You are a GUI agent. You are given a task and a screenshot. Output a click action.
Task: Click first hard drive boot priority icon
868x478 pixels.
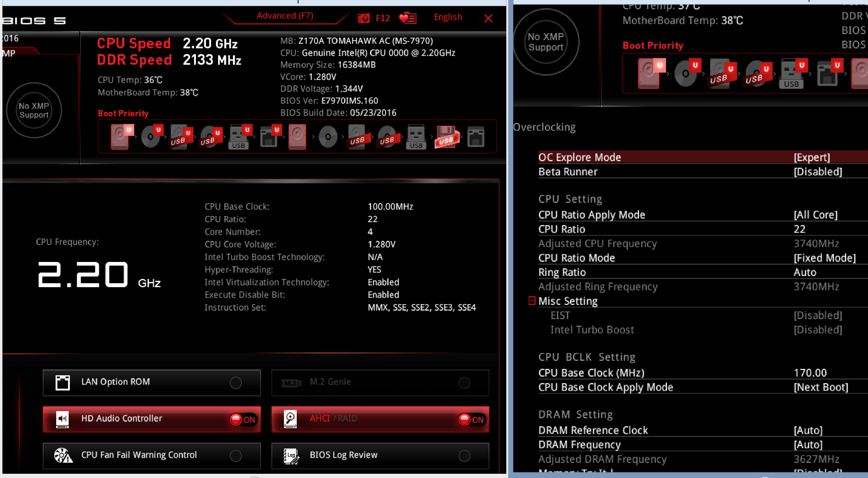120,137
